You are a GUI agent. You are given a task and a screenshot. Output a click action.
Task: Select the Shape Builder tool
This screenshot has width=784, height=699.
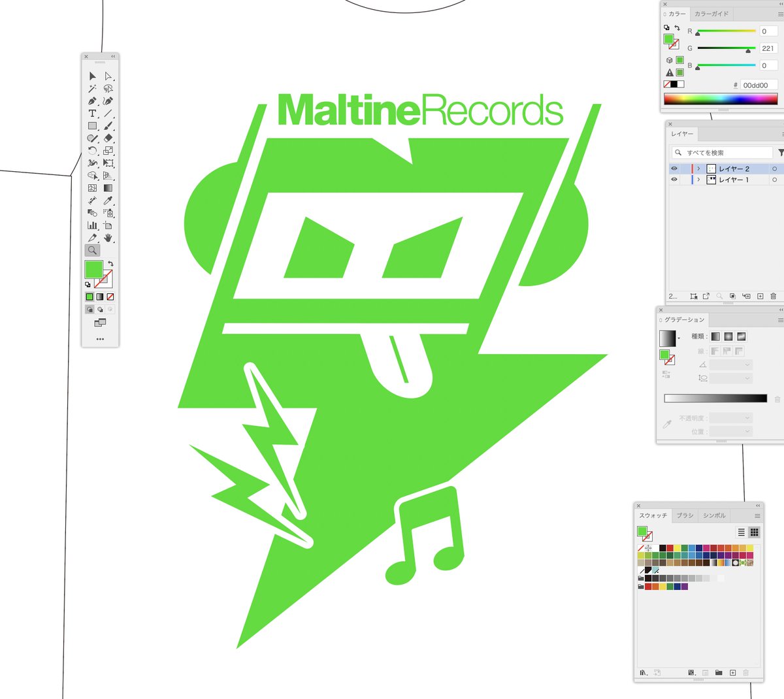(92, 176)
